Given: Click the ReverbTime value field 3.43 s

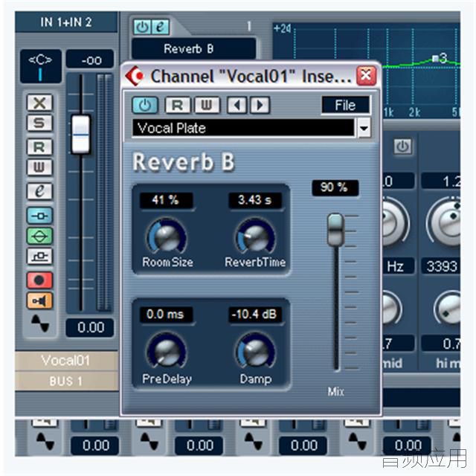Looking at the screenshot, I should 255,200.
